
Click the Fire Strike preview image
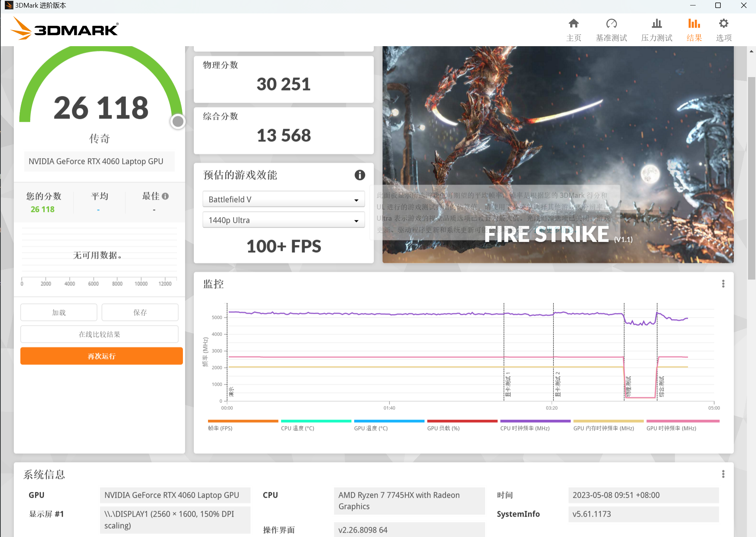pyautogui.click(x=558, y=154)
